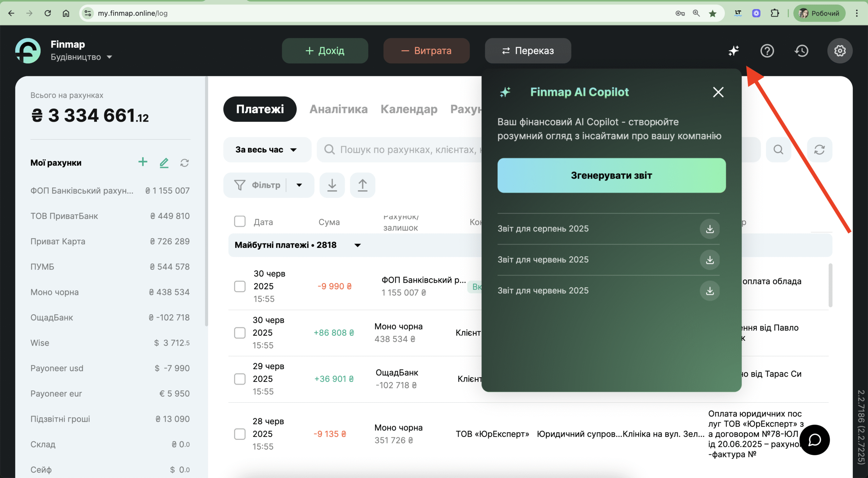Viewport: 868px width, 478px height.
Task: Check the +36 901 ₴ payment row
Action: [240, 379]
